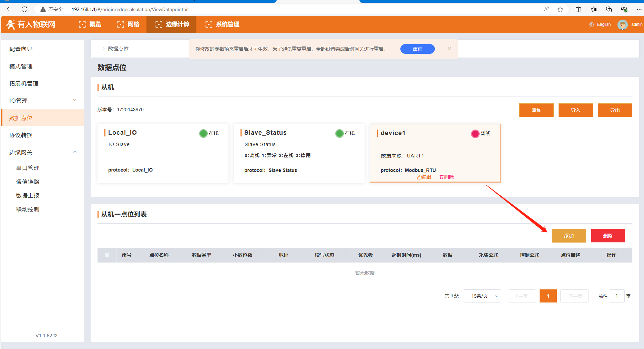
Task: Open the 网络 top navigation tab
Action: point(129,24)
